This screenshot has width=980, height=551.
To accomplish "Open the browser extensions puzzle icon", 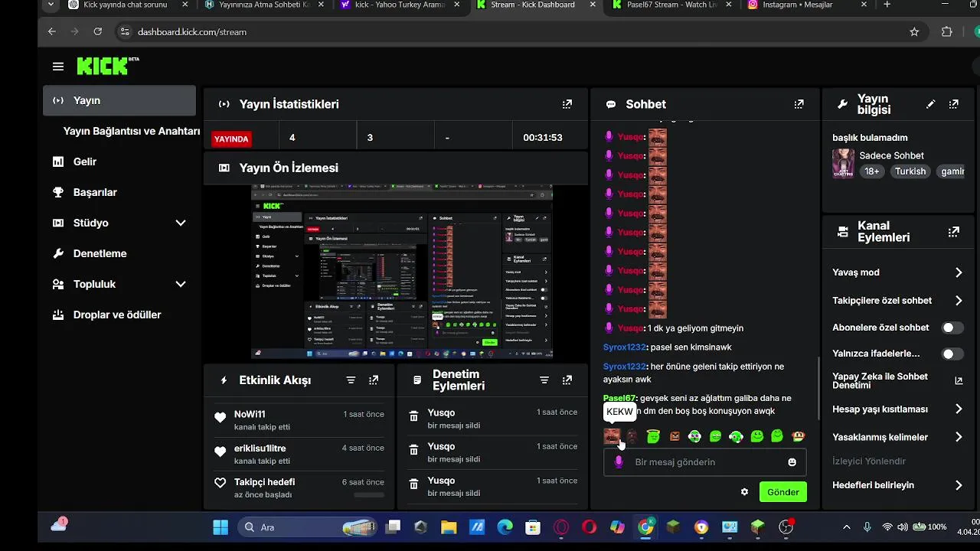I will click(x=946, y=31).
